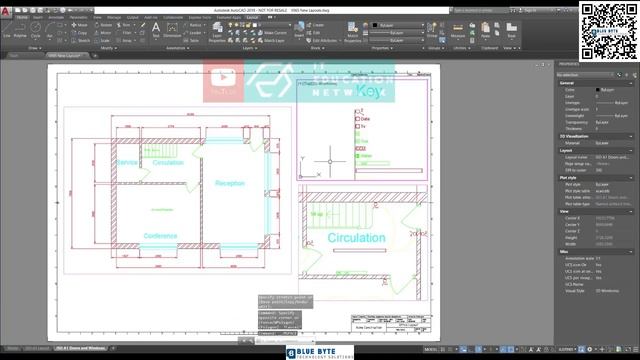The width and height of the screenshot is (640, 360).
Task: Open the Parametric ribbon tab
Action: pyautogui.click(x=78, y=18)
